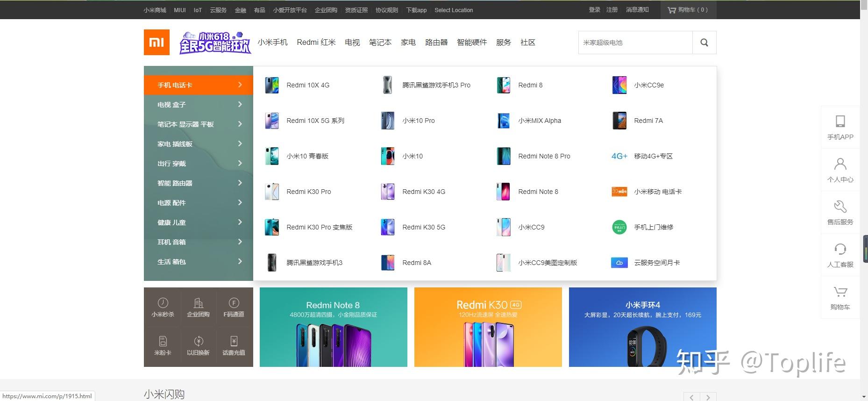Click the orange Mi logo
868x401 pixels.
(157, 42)
